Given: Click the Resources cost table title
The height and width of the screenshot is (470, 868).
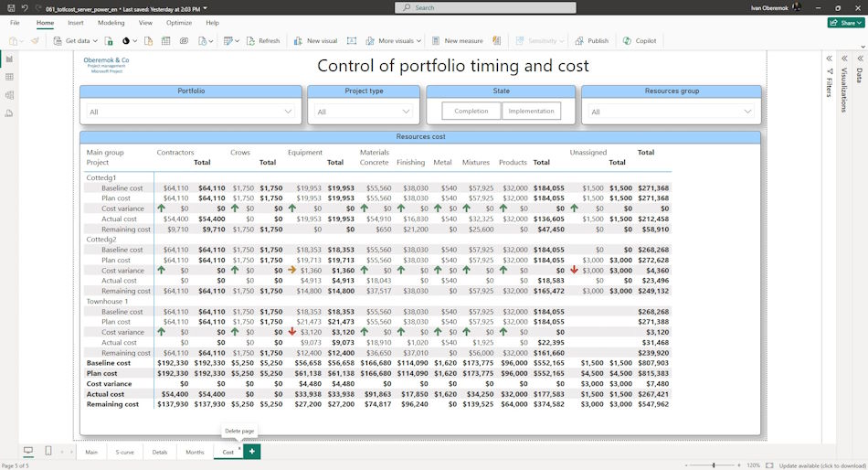Looking at the screenshot, I should tap(420, 136).
